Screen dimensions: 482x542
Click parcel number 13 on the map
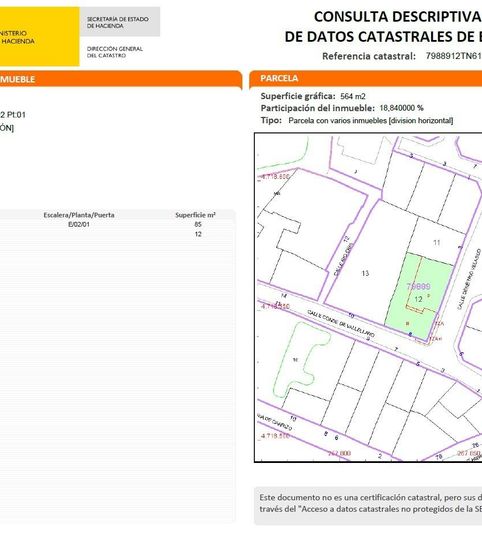click(x=365, y=273)
